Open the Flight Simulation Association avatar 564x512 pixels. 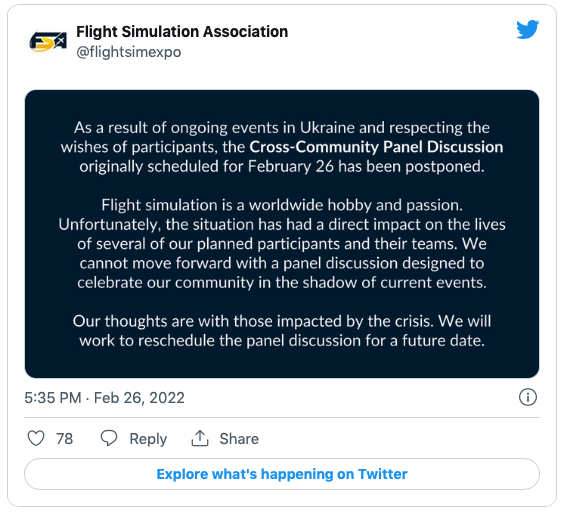pos(48,42)
